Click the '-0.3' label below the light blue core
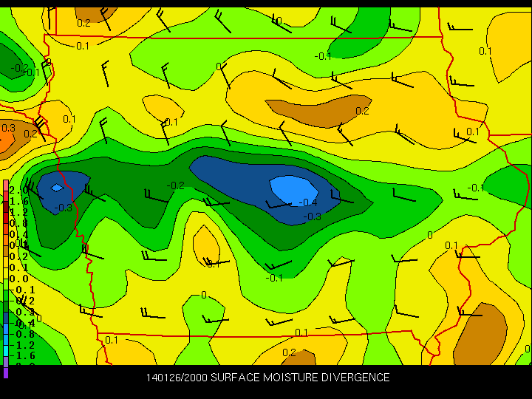Image resolution: width=532 pixels, height=399 pixels. click(313, 216)
